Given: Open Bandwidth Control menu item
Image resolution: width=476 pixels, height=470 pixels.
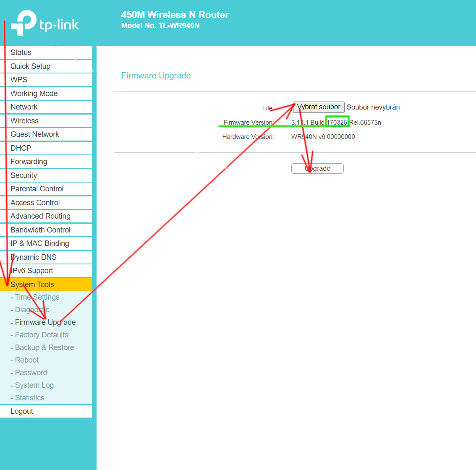Looking at the screenshot, I should [x=40, y=230].
